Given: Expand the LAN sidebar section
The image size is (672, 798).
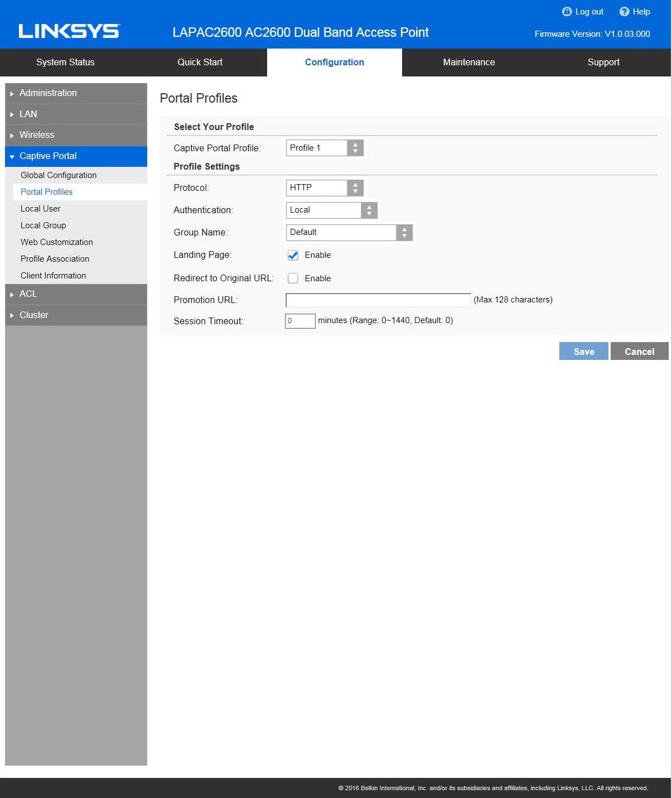Looking at the screenshot, I should coord(76,114).
